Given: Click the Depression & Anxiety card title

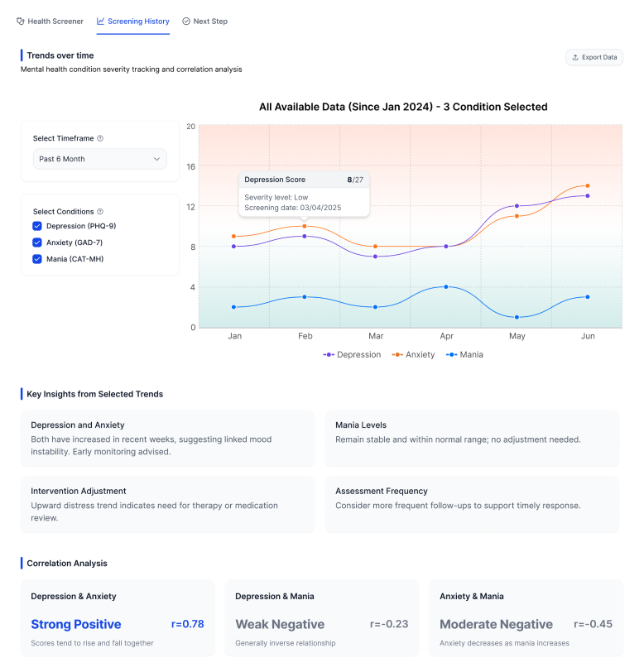Looking at the screenshot, I should pyautogui.click(x=74, y=596).
